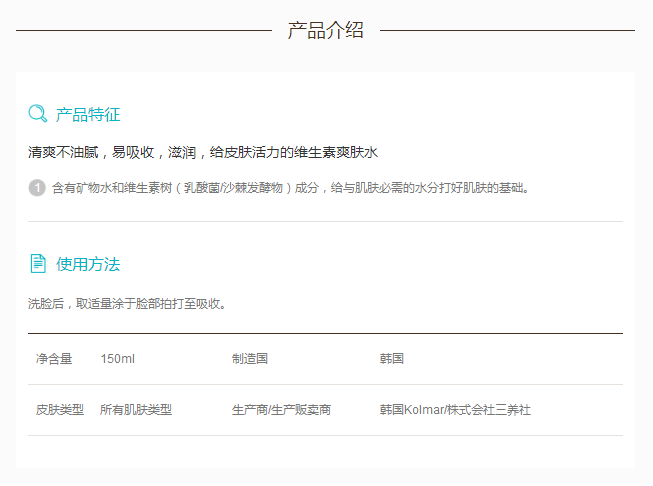Click the 使用方法 section heading
The width and height of the screenshot is (653, 486).
tap(88, 265)
